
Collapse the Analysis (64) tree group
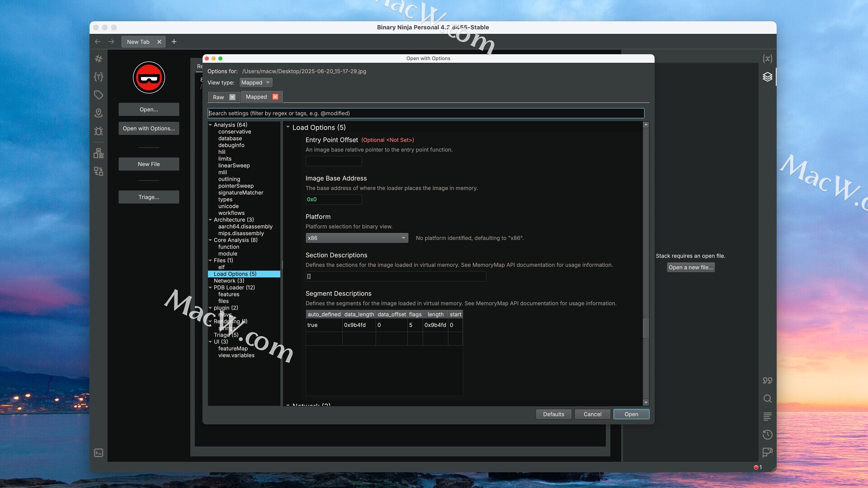pos(210,125)
